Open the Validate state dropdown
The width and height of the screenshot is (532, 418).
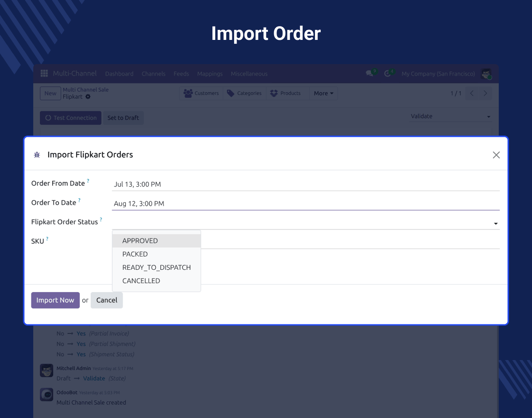click(451, 116)
